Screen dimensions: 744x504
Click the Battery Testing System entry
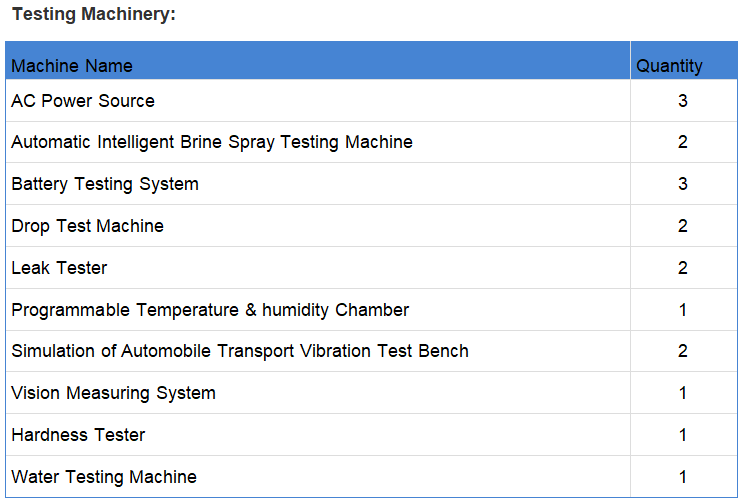105,184
